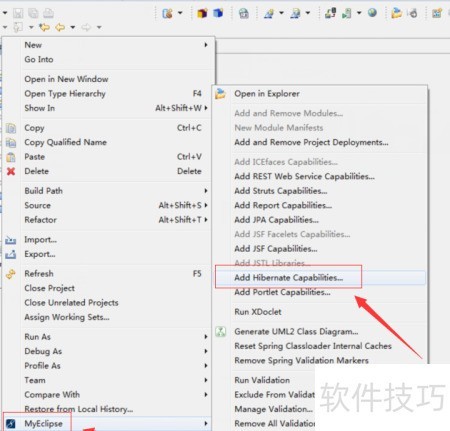450x431 pixels.
Task: Choose Add and Remove Project Deployments
Action: coord(311,143)
